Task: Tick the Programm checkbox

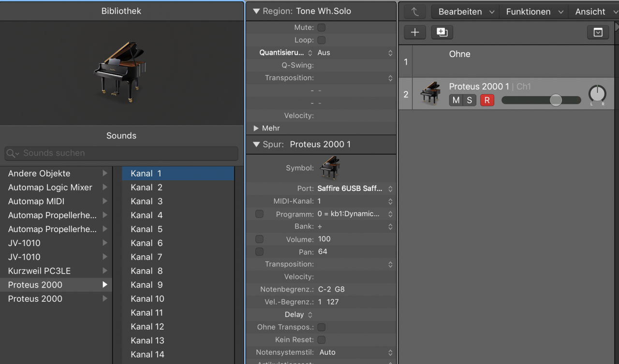Action: pyautogui.click(x=259, y=214)
